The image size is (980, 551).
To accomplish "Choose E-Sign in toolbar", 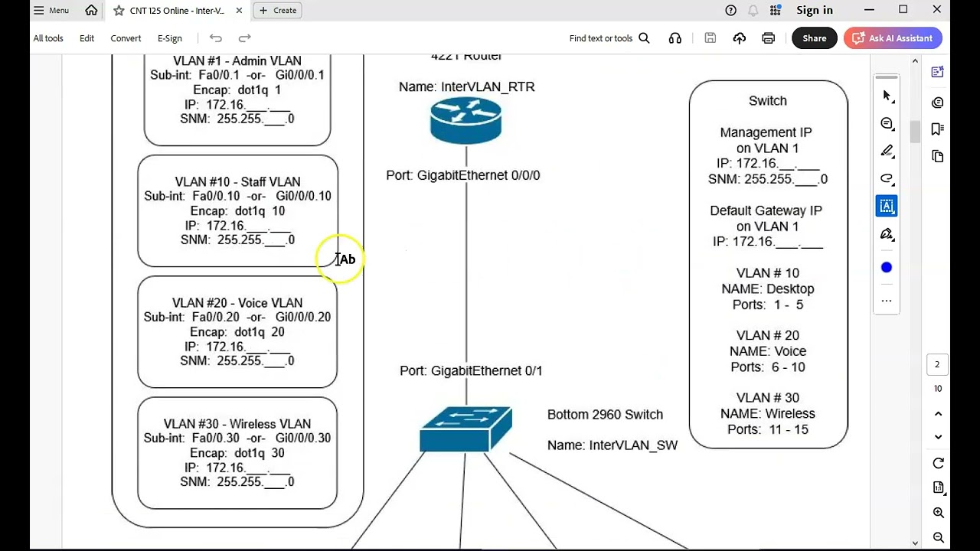I will (170, 38).
